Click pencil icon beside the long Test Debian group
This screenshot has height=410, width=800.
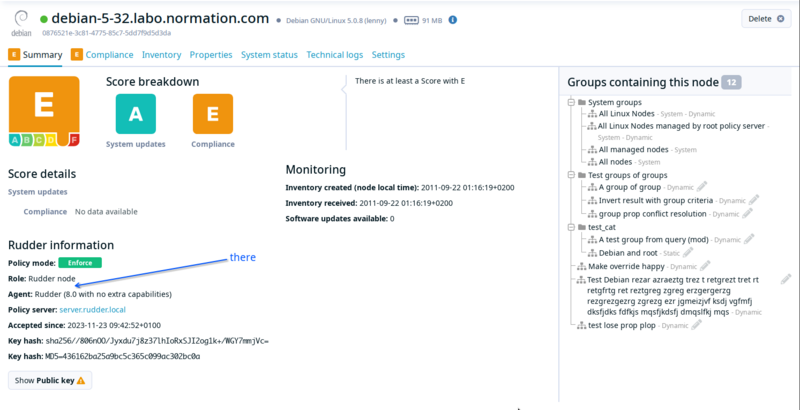click(786, 279)
